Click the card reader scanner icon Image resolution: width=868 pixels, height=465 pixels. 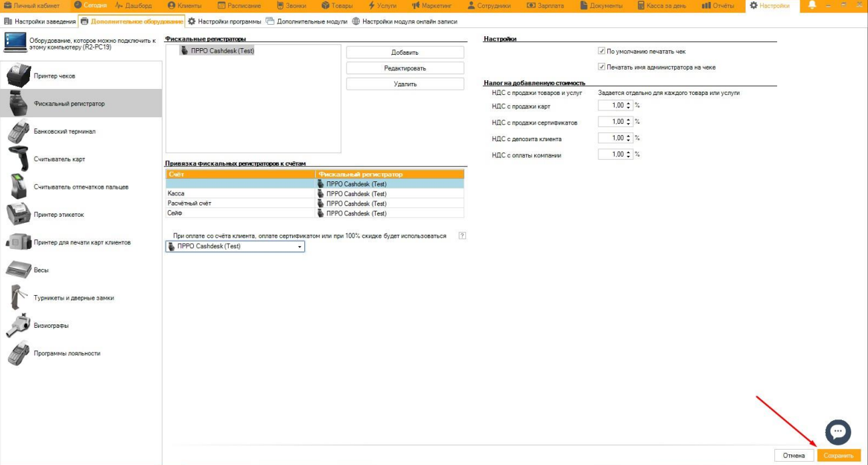(x=19, y=159)
